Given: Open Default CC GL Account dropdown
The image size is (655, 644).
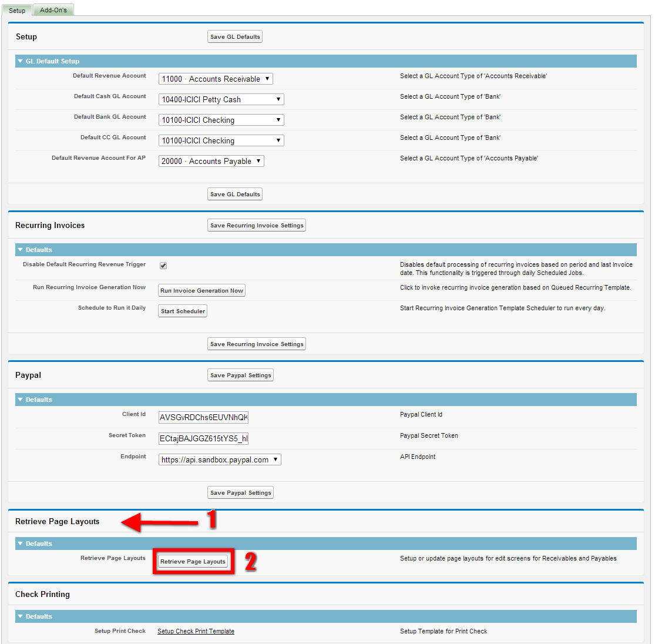Looking at the screenshot, I should [221, 140].
